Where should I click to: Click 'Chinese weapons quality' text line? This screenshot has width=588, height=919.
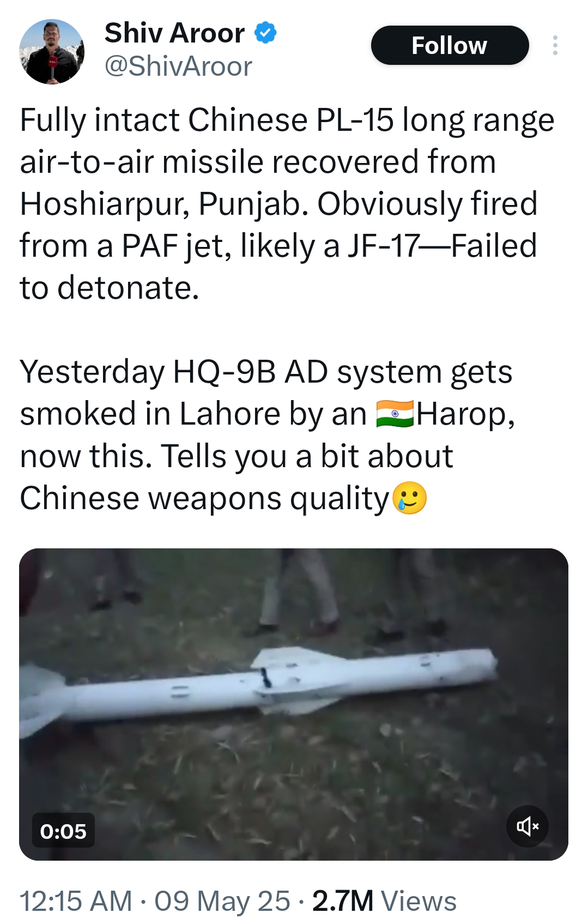[x=204, y=498]
